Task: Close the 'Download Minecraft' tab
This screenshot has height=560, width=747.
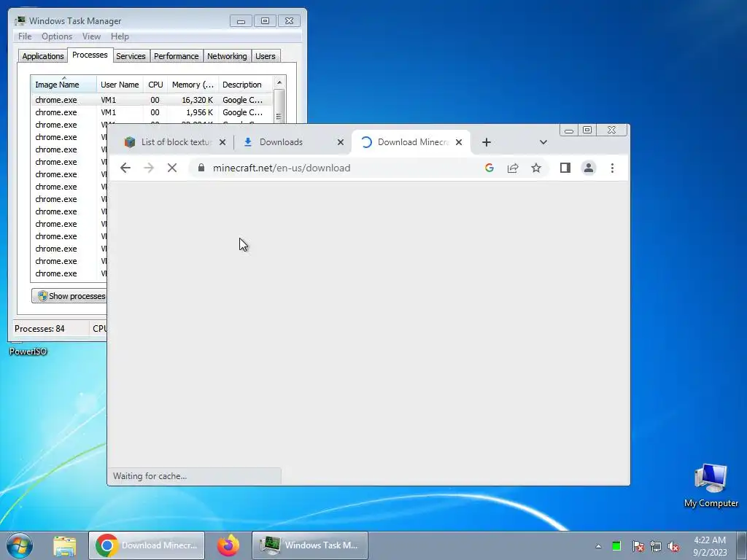Action: coord(459,142)
